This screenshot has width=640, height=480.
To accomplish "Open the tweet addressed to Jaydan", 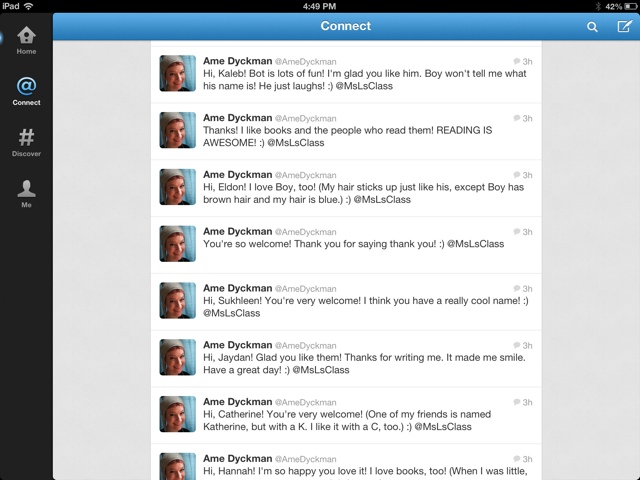I will (346, 358).
